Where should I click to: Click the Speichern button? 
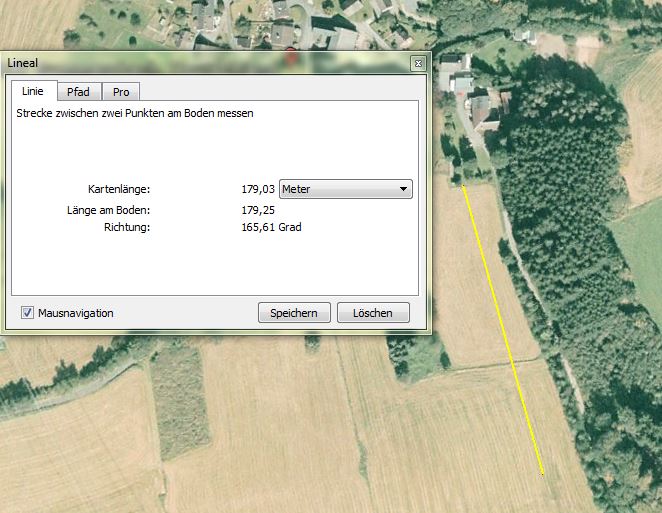[294, 313]
